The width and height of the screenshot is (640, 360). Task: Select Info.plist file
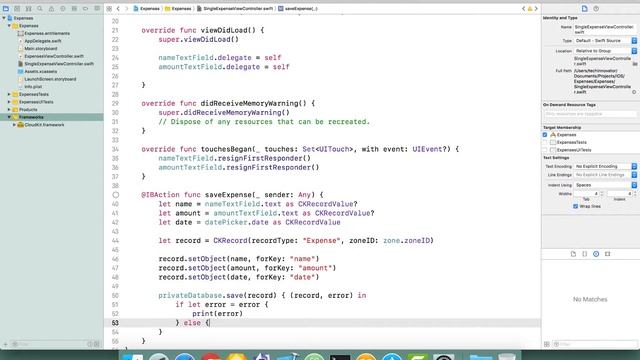(33, 87)
